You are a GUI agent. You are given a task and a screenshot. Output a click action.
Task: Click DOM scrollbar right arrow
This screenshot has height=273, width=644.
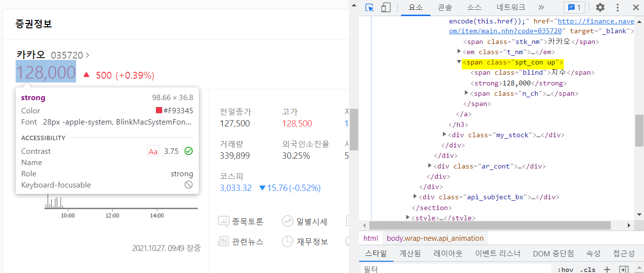[630, 225]
